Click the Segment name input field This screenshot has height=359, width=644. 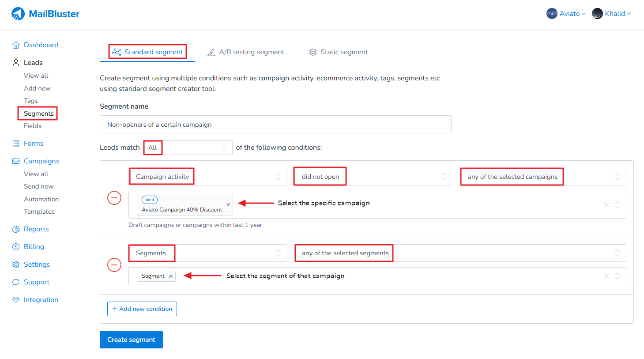tap(275, 125)
